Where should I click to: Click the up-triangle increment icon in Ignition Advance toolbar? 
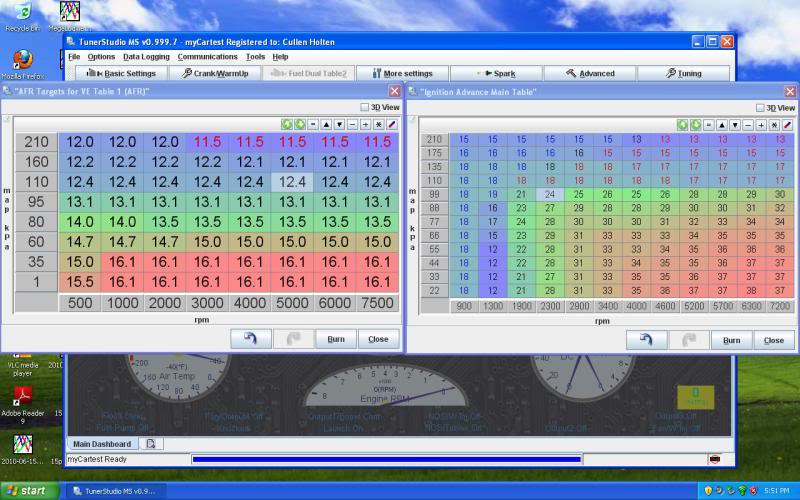pyautogui.click(x=722, y=125)
